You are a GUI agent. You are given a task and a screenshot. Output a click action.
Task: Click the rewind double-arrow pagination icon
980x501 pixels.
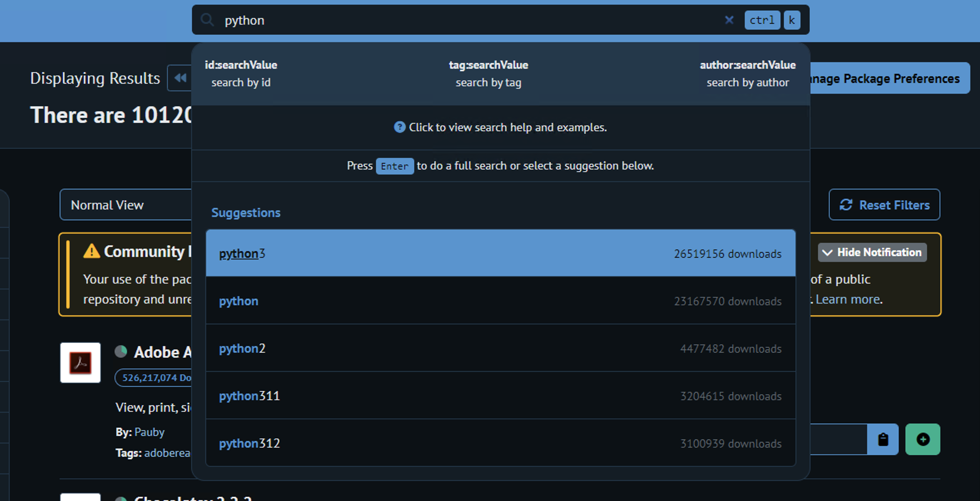click(x=180, y=78)
